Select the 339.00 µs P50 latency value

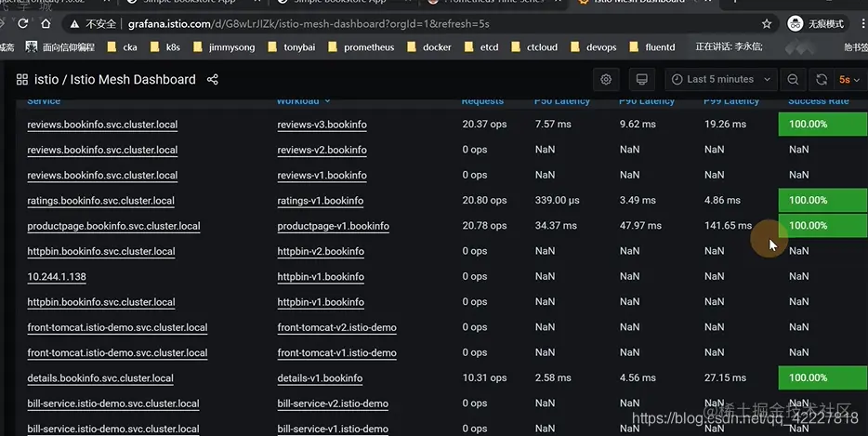(x=557, y=201)
